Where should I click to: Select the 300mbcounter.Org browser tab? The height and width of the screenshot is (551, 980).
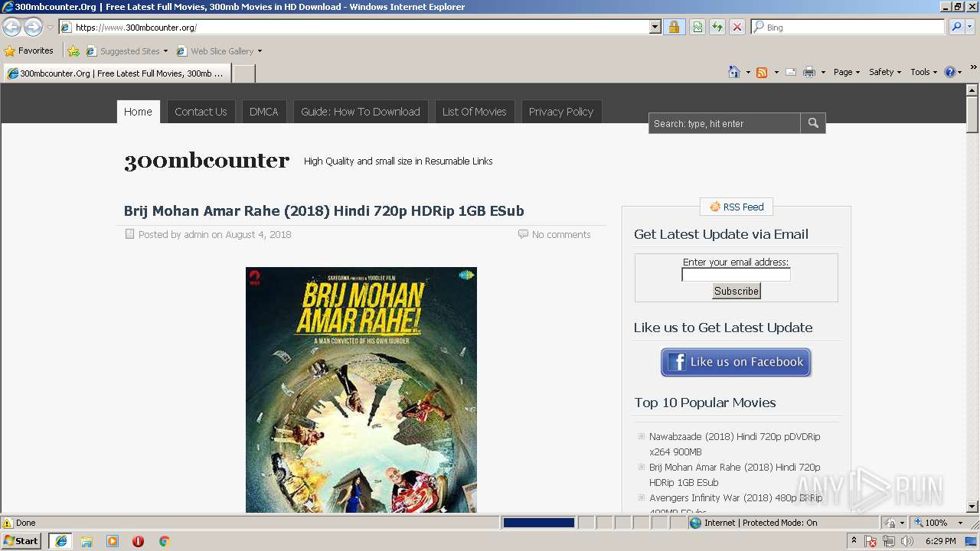pos(116,73)
